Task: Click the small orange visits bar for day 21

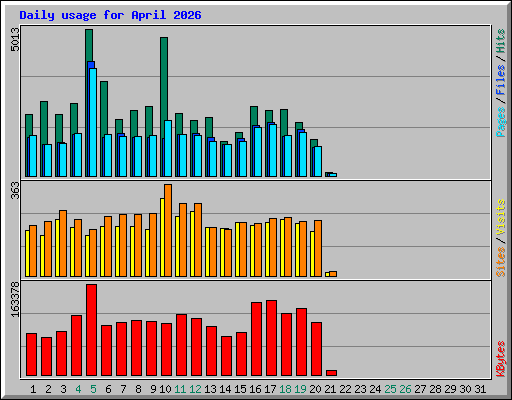Action: (333, 274)
